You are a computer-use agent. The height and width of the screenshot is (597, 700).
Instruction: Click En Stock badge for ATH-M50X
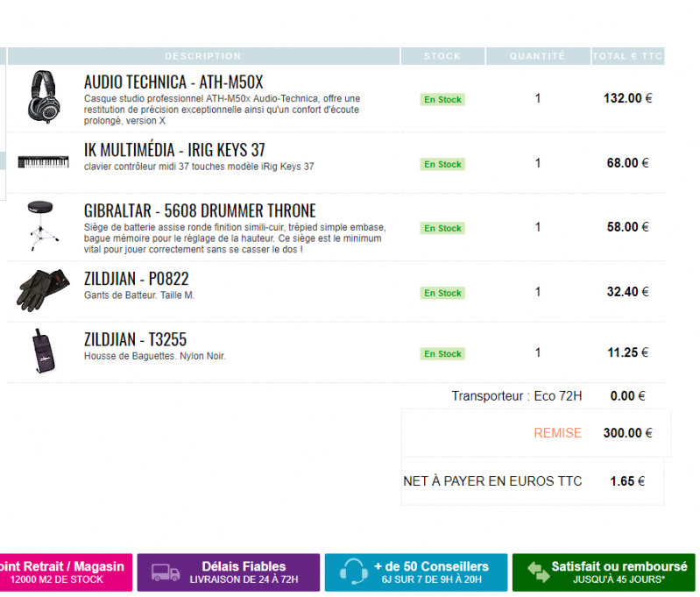pyautogui.click(x=442, y=99)
